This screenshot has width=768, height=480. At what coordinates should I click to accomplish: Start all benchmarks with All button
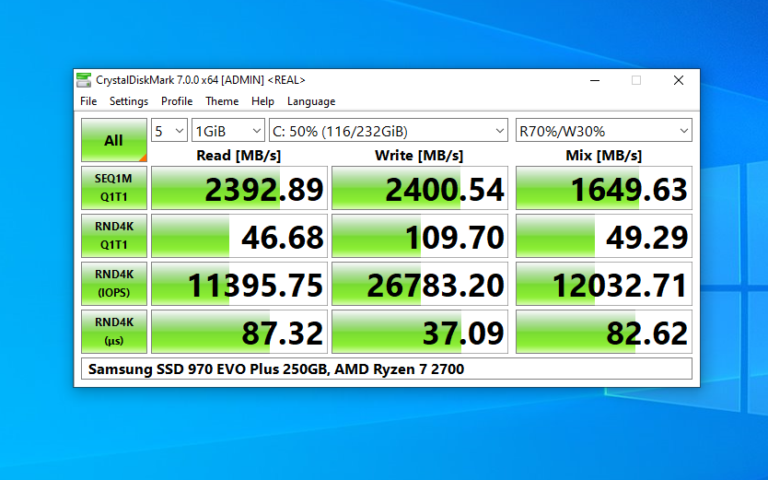tap(113, 141)
